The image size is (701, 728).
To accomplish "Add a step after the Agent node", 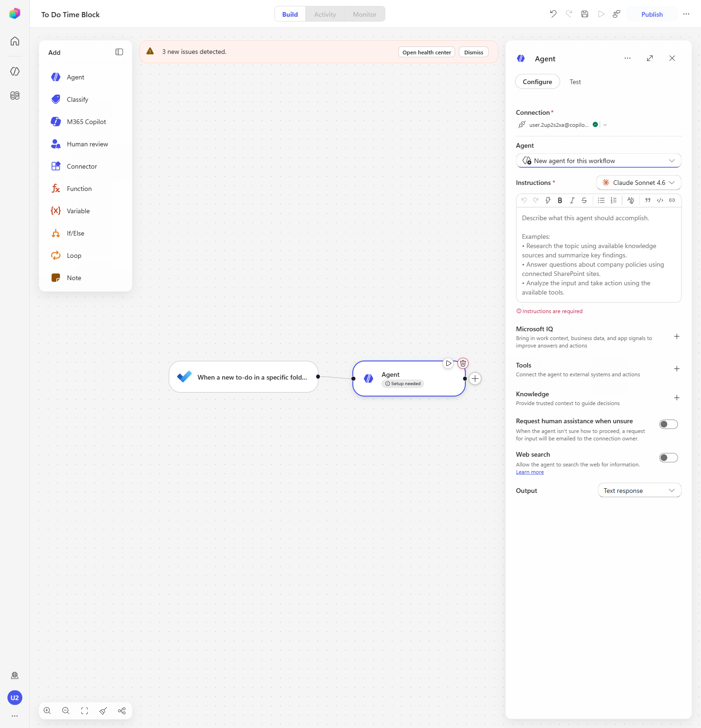I will pyautogui.click(x=475, y=379).
